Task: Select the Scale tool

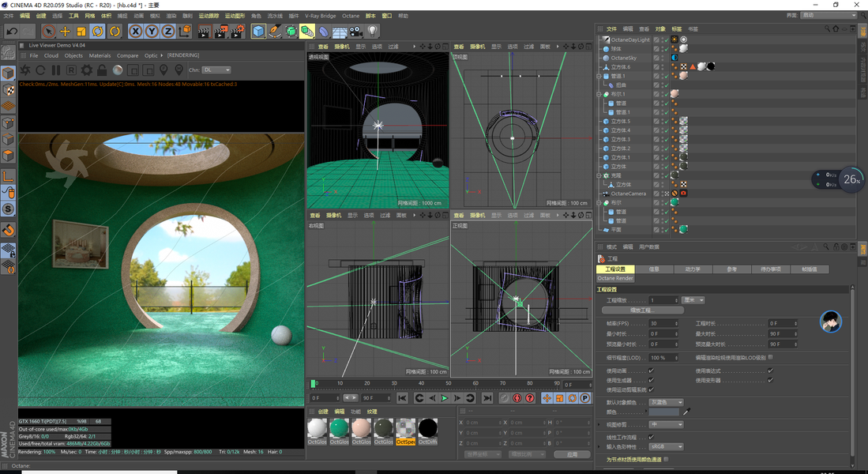Action: (x=81, y=31)
